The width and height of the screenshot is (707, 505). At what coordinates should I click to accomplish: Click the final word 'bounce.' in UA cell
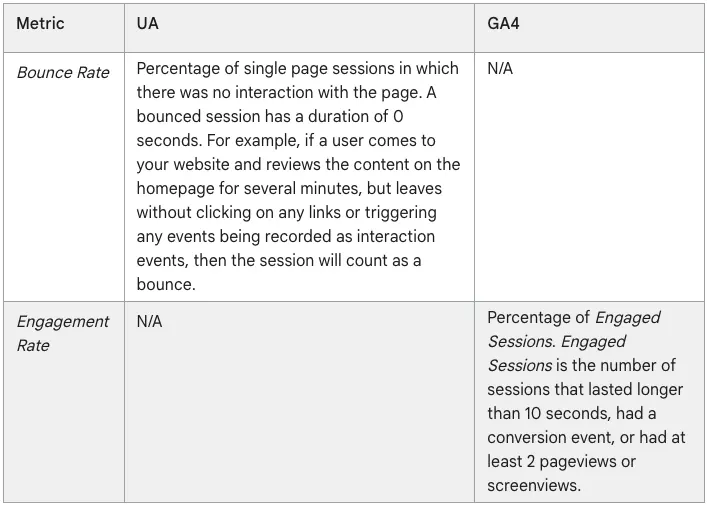click(x=166, y=284)
